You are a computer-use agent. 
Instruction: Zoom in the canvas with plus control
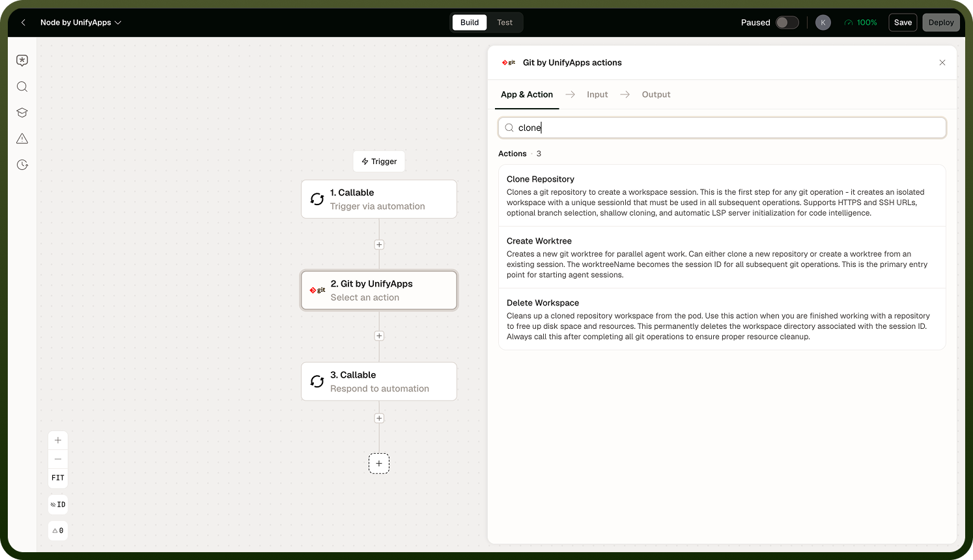(x=58, y=440)
